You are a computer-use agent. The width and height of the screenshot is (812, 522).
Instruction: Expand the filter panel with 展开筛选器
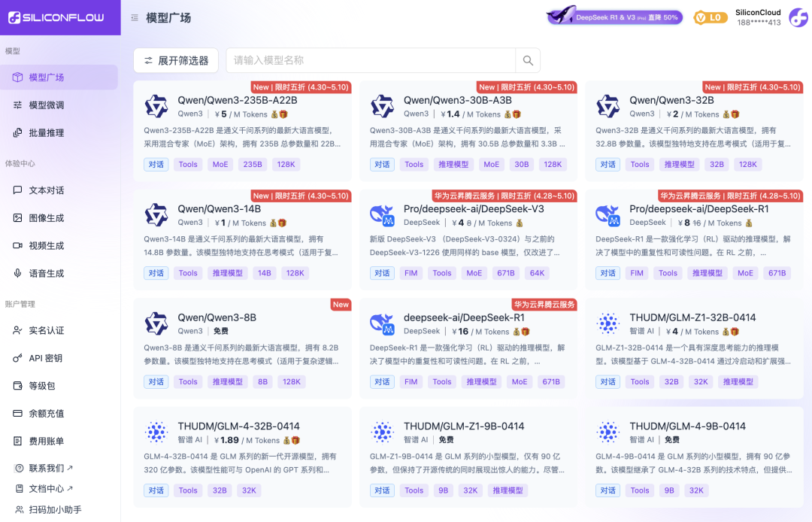coord(176,61)
